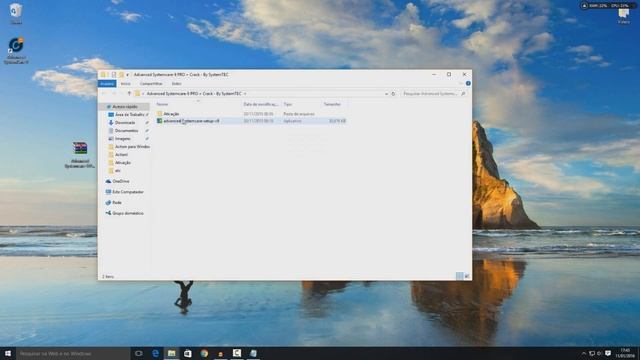Open Downloads in the navigation pane

[125, 123]
